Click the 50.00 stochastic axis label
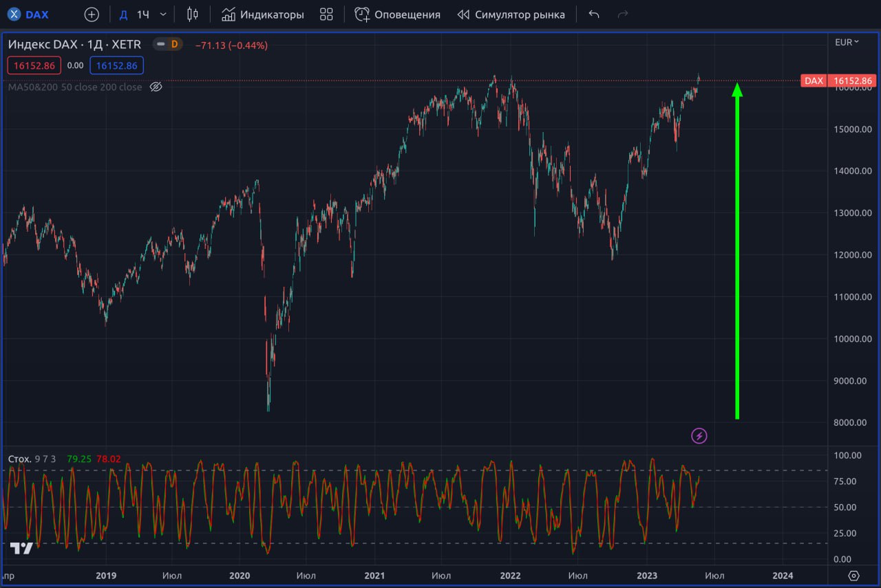 (847, 508)
